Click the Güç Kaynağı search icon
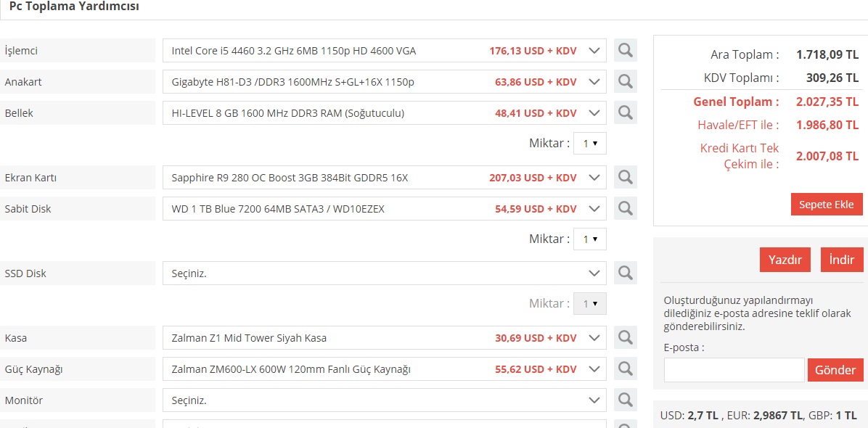The height and width of the screenshot is (428, 868). click(x=625, y=369)
